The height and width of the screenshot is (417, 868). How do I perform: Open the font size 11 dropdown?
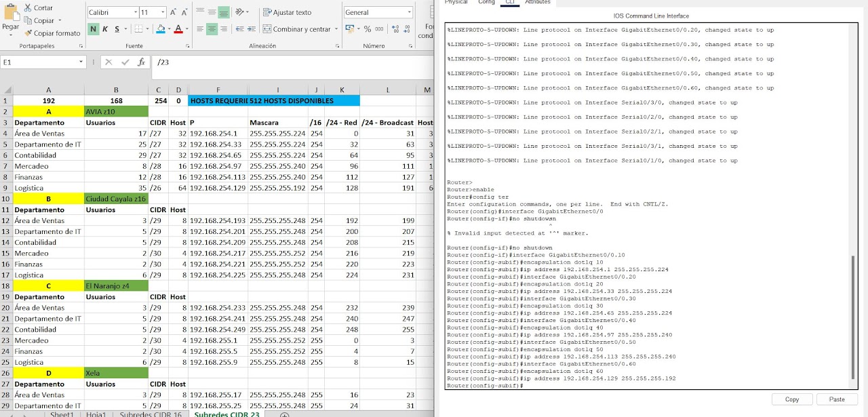coord(162,12)
